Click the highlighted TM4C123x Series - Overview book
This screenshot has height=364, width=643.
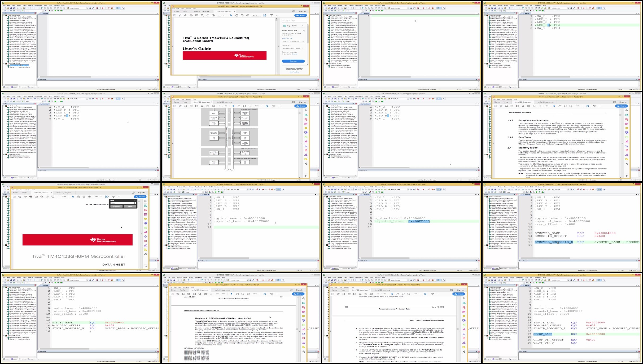pos(19,65)
